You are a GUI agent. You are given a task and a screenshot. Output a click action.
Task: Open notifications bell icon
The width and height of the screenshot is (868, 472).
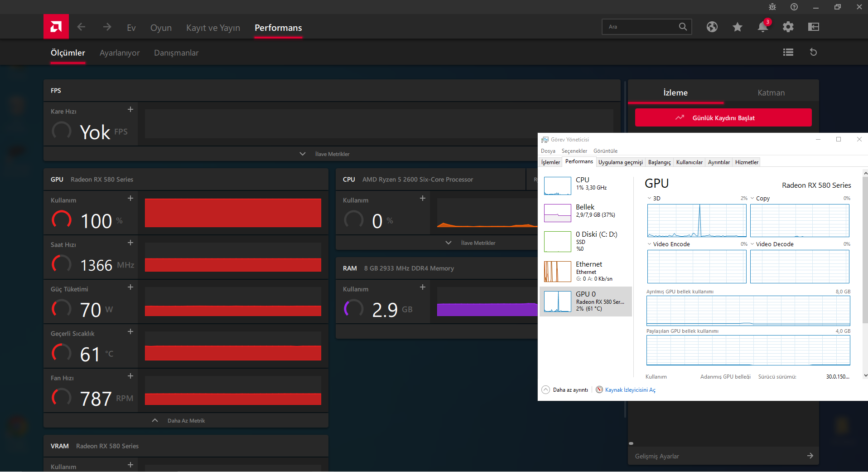pos(762,27)
